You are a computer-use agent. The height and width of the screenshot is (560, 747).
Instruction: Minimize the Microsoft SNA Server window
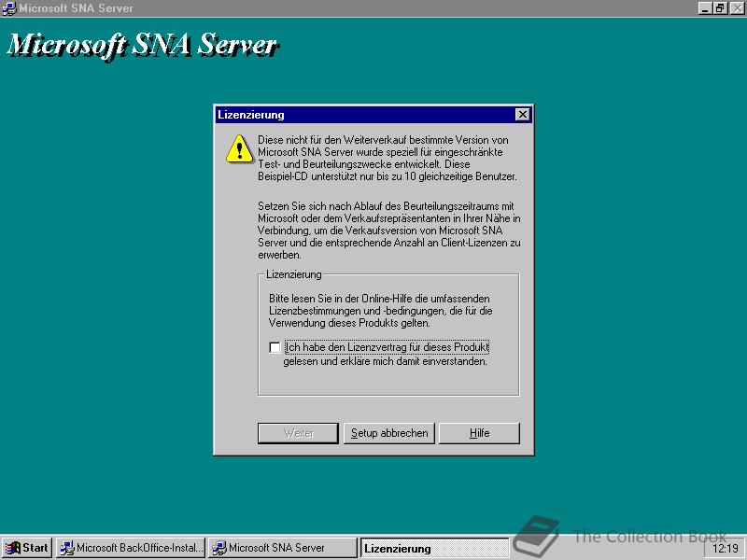(x=705, y=8)
